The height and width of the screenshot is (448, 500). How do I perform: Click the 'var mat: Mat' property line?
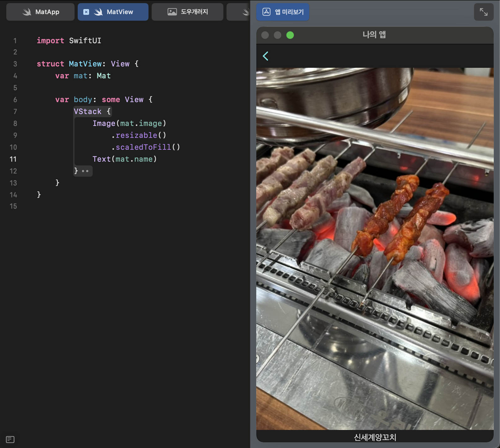coord(83,76)
